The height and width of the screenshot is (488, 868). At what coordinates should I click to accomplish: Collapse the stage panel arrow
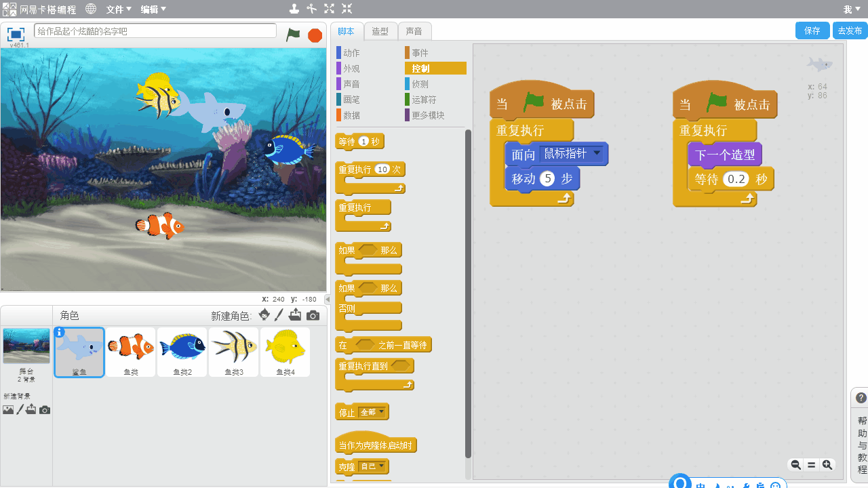(x=328, y=299)
